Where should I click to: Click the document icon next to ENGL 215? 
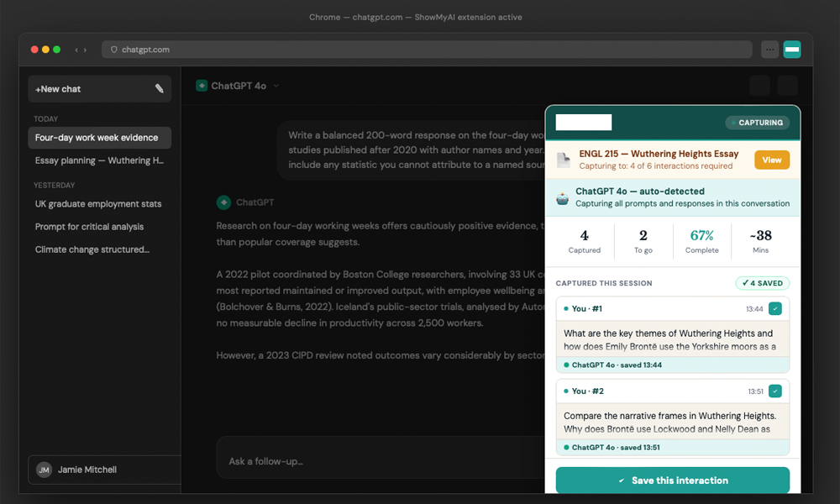coord(564,160)
